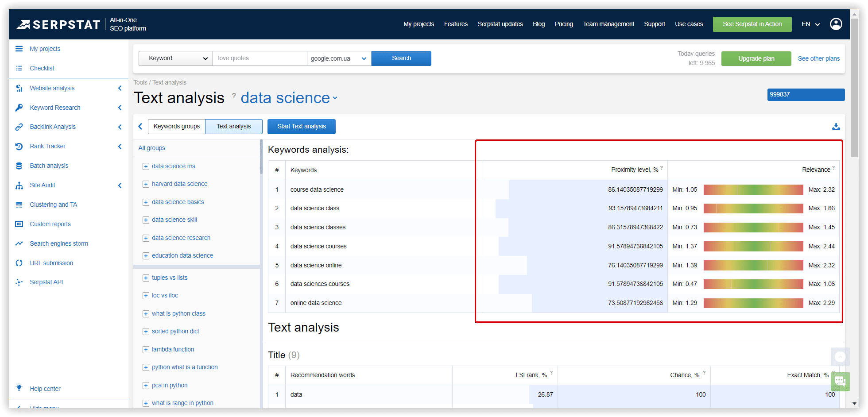868x417 pixels.
Task: Click the Backlink Analysis chain icon
Action: (19, 127)
